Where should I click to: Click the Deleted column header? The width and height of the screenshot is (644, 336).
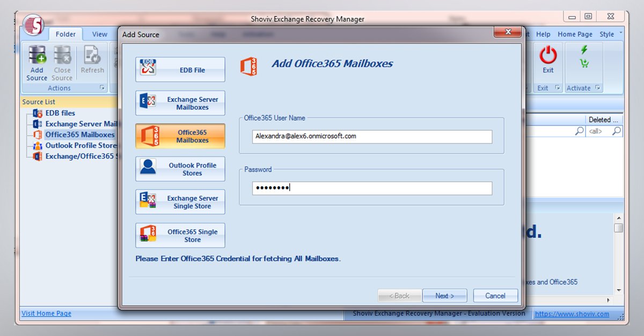603,120
